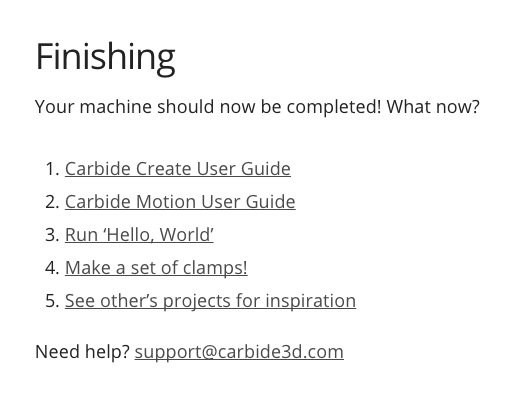Click the Finishing page heading
Viewport: 516px width, 395px height.
[x=105, y=58]
